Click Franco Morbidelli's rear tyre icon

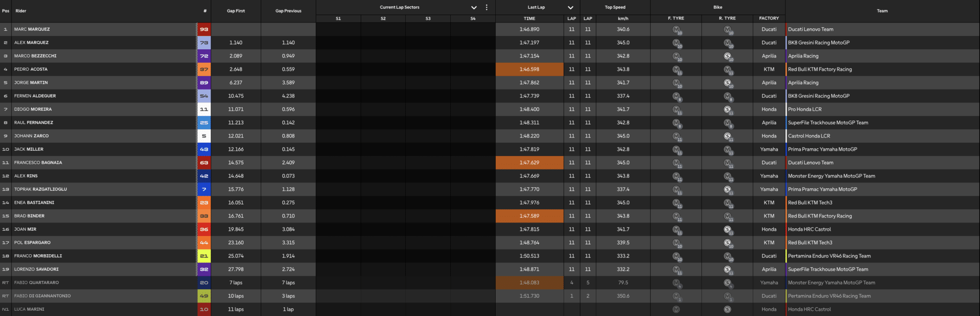pyautogui.click(x=727, y=256)
